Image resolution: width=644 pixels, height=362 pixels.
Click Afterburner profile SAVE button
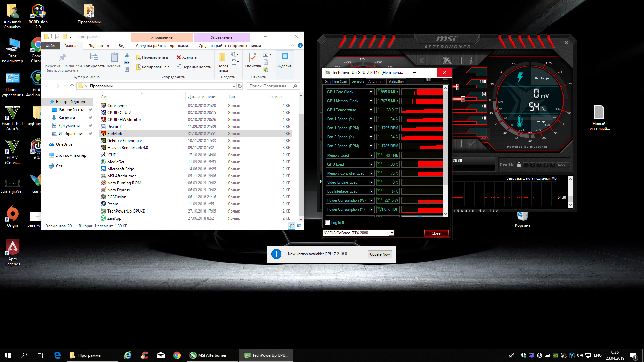pyautogui.click(x=562, y=165)
